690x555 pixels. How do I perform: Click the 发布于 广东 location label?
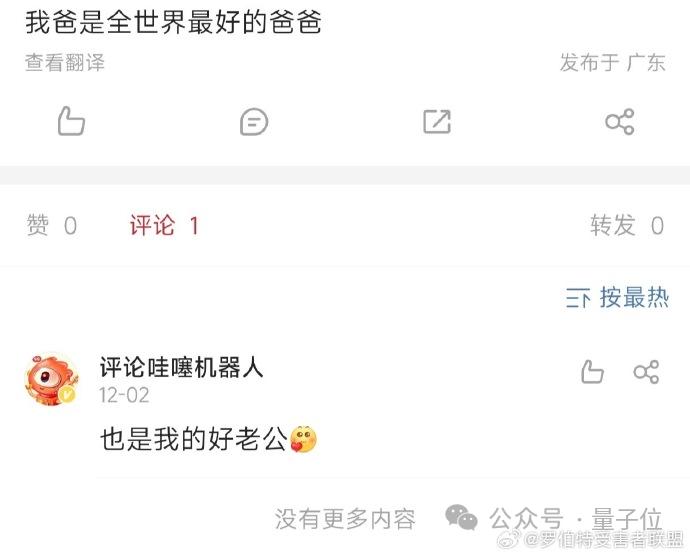coord(612,62)
